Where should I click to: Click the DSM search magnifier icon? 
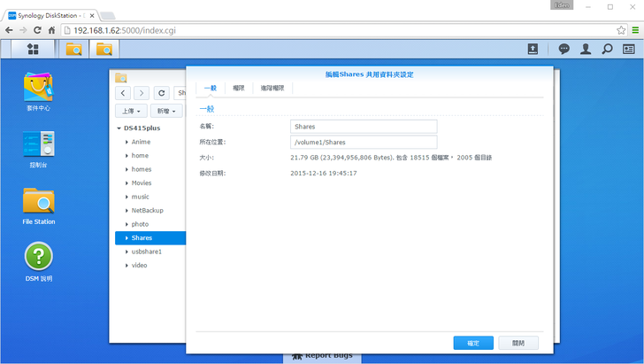click(x=607, y=49)
